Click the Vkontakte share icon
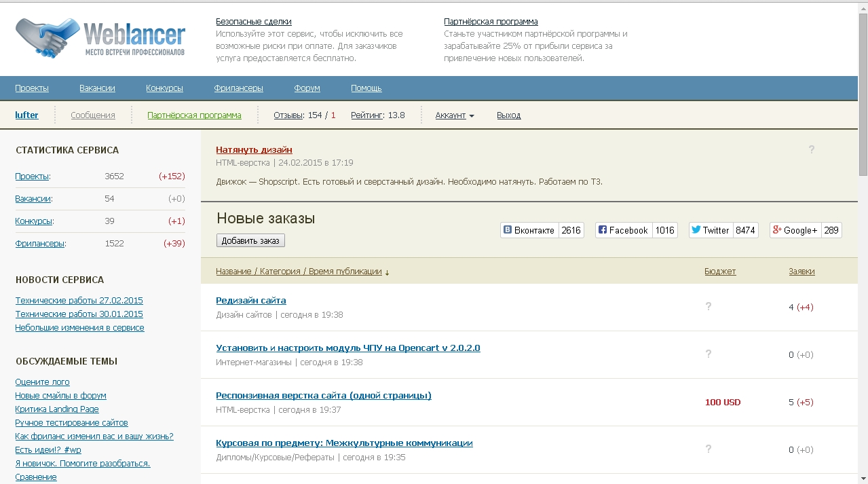 tap(508, 230)
